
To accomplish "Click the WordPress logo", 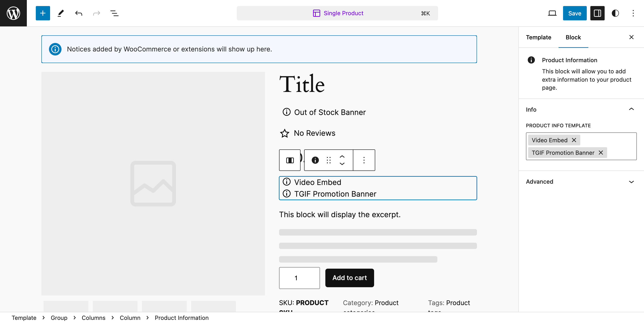I will pos(13,13).
